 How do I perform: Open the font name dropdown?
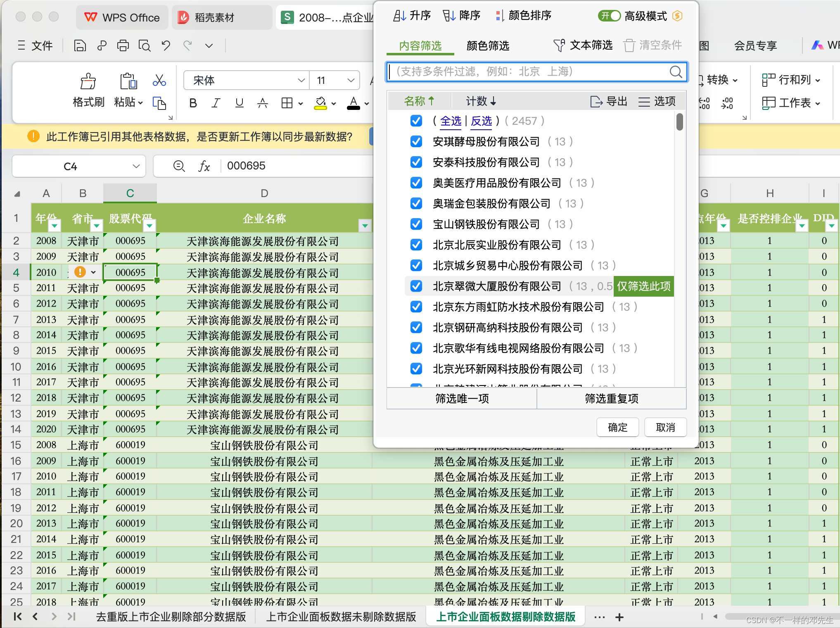click(x=301, y=80)
